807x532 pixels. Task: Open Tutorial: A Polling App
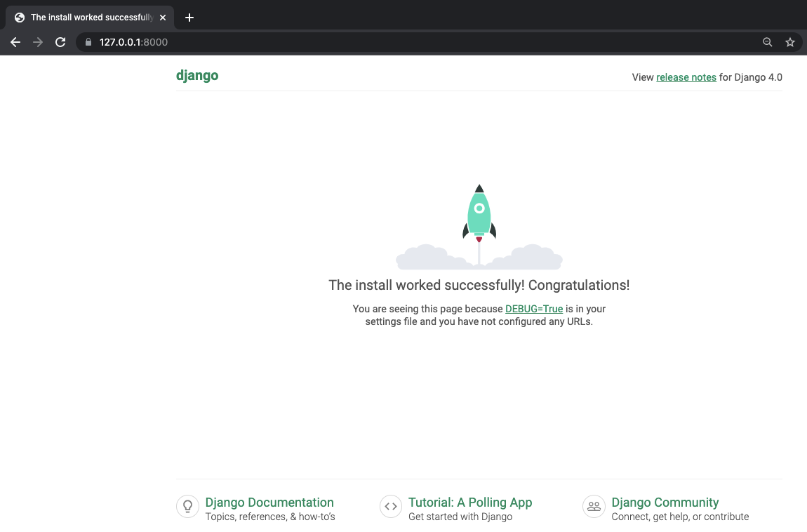tap(469, 503)
